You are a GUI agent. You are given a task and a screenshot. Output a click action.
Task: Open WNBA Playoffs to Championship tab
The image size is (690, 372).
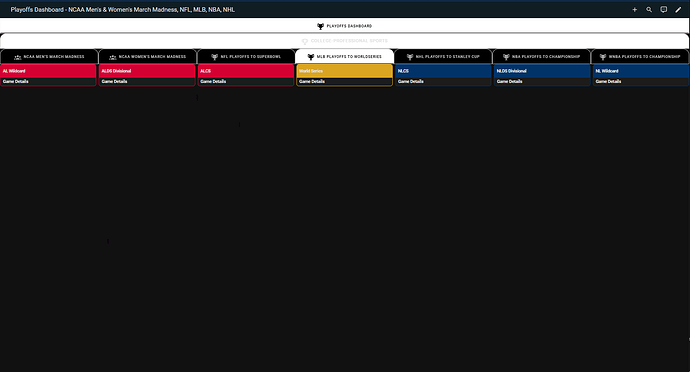[640, 56]
